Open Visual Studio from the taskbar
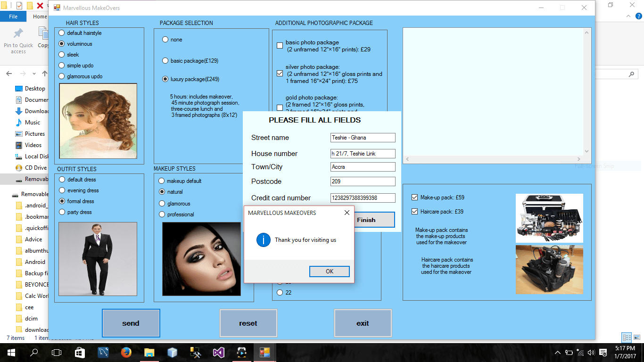The height and width of the screenshot is (362, 644). click(x=219, y=352)
